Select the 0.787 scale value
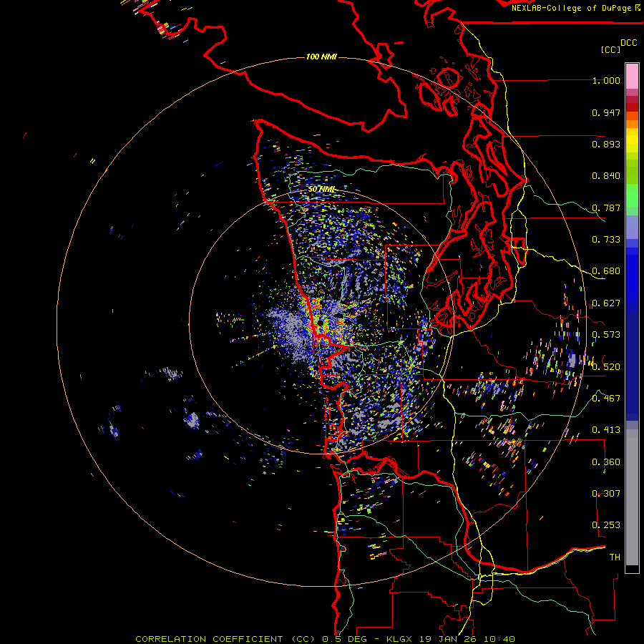The height and width of the screenshot is (644, 644). (x=606, y=208)
